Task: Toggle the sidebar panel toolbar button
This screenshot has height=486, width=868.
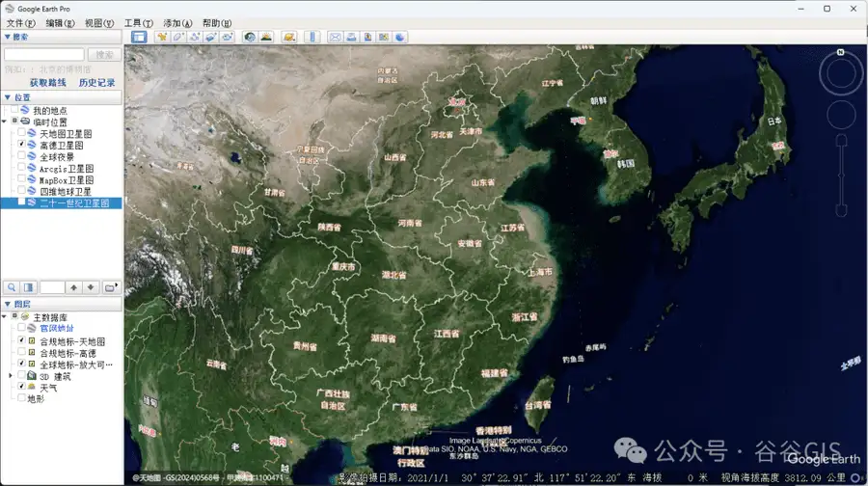Action: 138,37
